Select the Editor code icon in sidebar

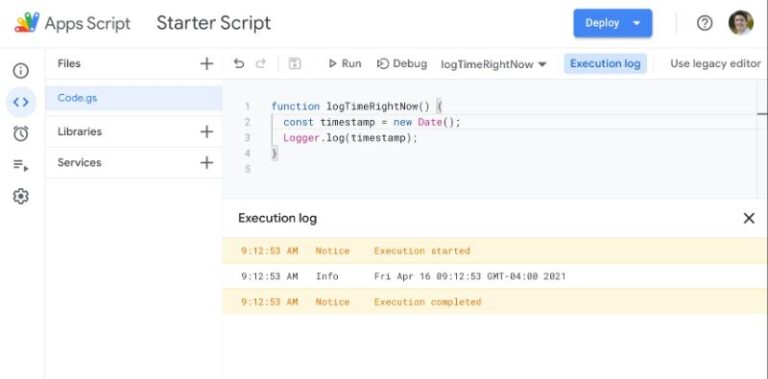21,102
